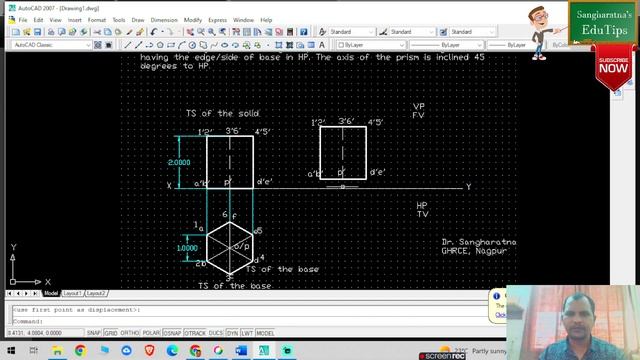Open the dimension style Standard dropdown

(412, 32)
